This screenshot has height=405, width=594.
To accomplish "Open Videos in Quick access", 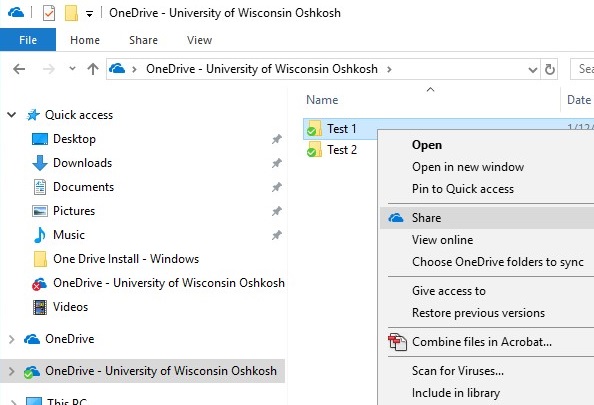I will pos(70,306).
